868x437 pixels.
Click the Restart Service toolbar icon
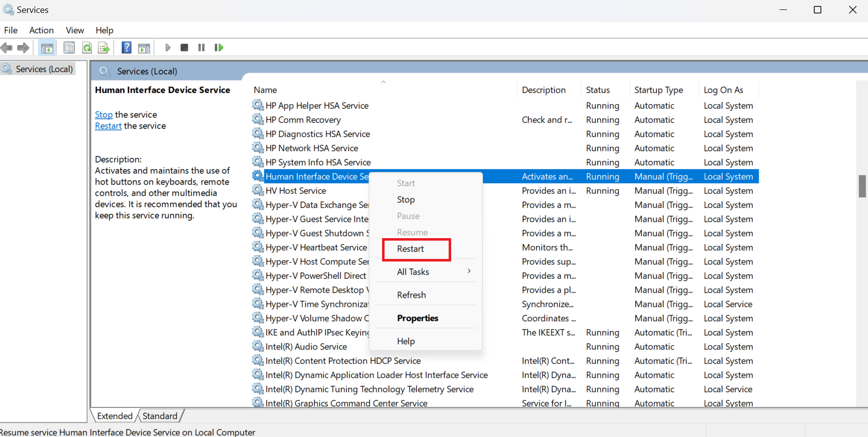pos(219,48)
